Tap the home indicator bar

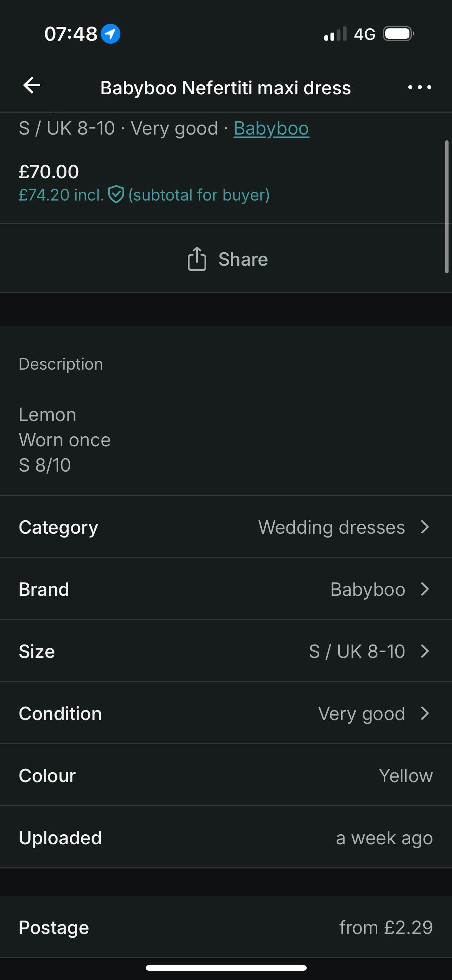point(226,968)
